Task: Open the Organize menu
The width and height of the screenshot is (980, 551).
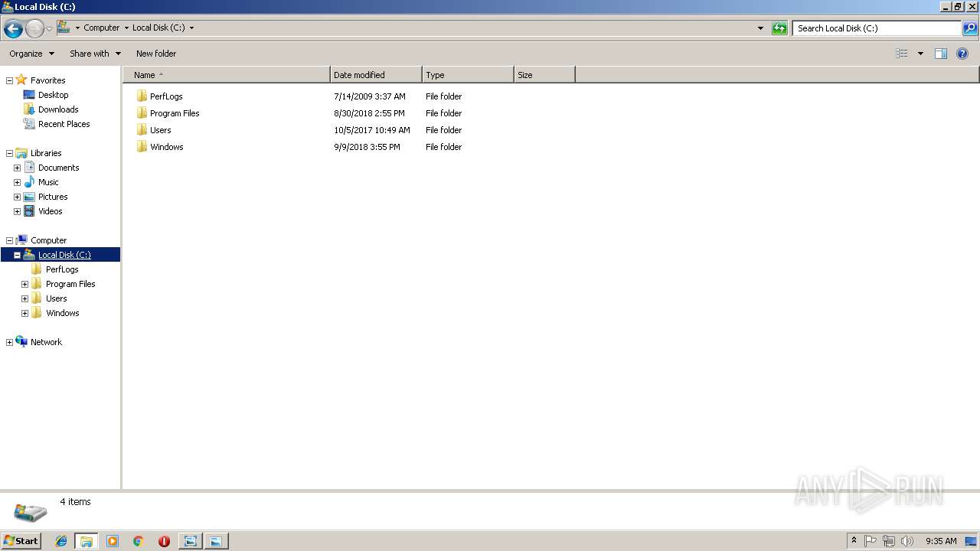Action: tap(32, 54)
